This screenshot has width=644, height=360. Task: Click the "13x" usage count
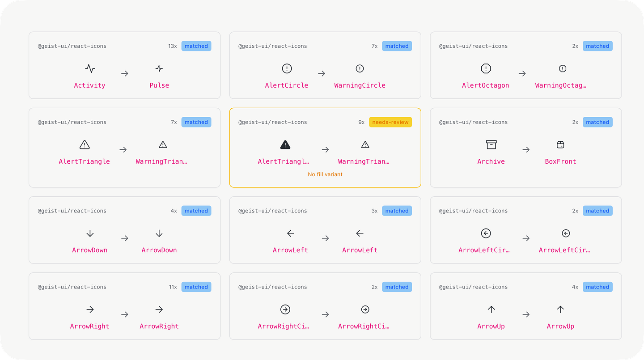point(173,46)
